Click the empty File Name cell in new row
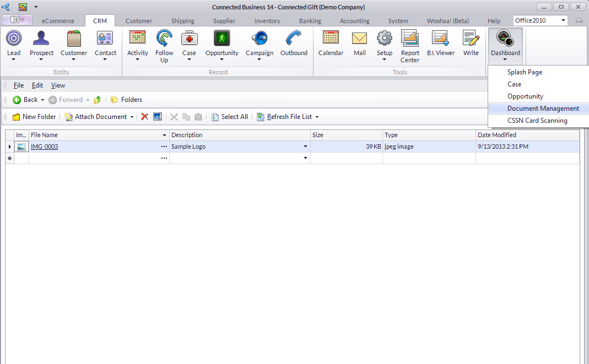Viewport: 589px width, 364px height. (x=94, y=158)
